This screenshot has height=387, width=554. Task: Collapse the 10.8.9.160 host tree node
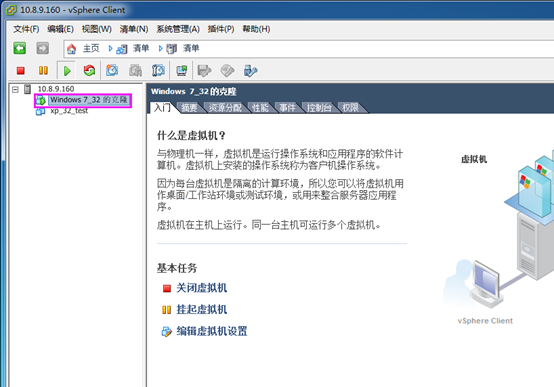15,89
